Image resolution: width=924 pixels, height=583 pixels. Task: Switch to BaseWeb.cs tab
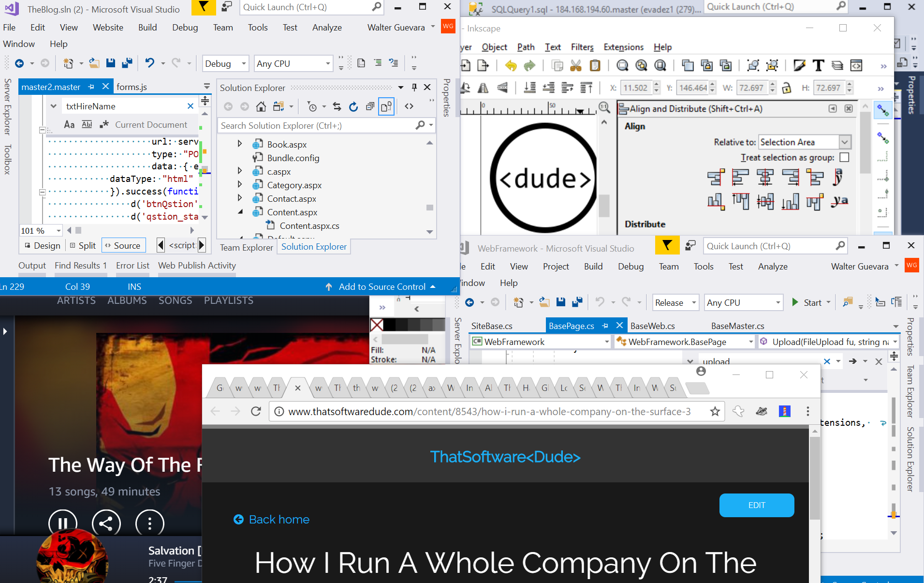pyautogui.click(x=653, y=326)
